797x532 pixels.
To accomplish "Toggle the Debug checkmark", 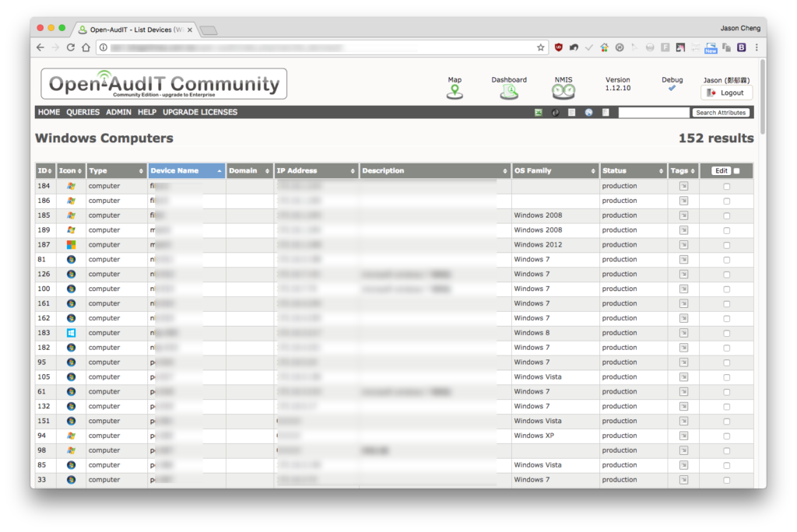I will tap(672, 89).
